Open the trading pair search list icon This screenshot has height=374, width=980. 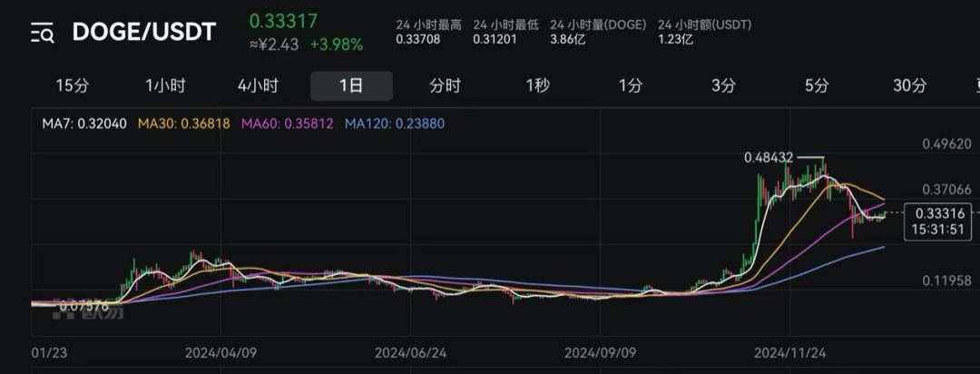(x=43, y=33)
